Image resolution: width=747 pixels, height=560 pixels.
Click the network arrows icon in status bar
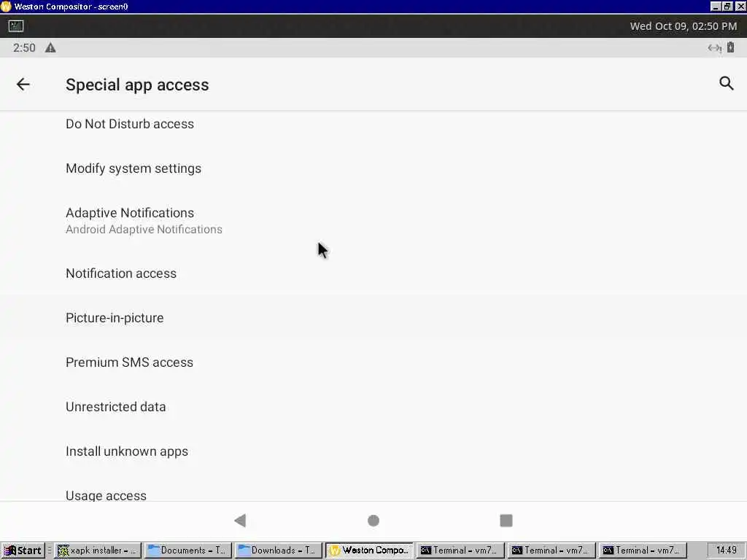tap(714, 47)
